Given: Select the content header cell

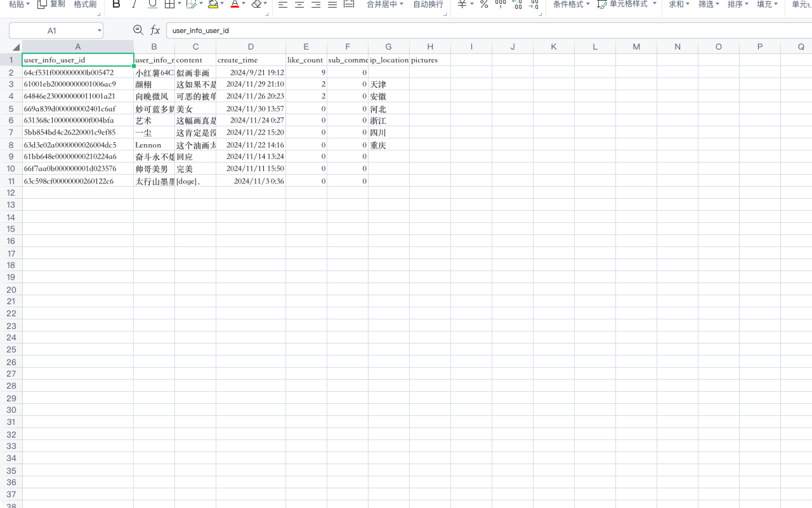Looking at the screenshot, I should tap(195, 60).
